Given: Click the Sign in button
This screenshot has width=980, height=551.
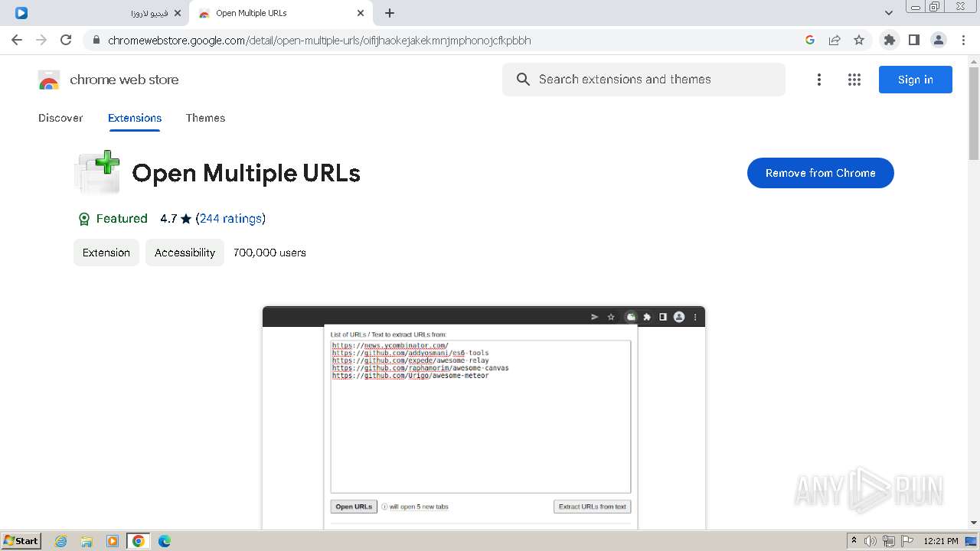Looking at the screenshot, I should coord(916,80).
